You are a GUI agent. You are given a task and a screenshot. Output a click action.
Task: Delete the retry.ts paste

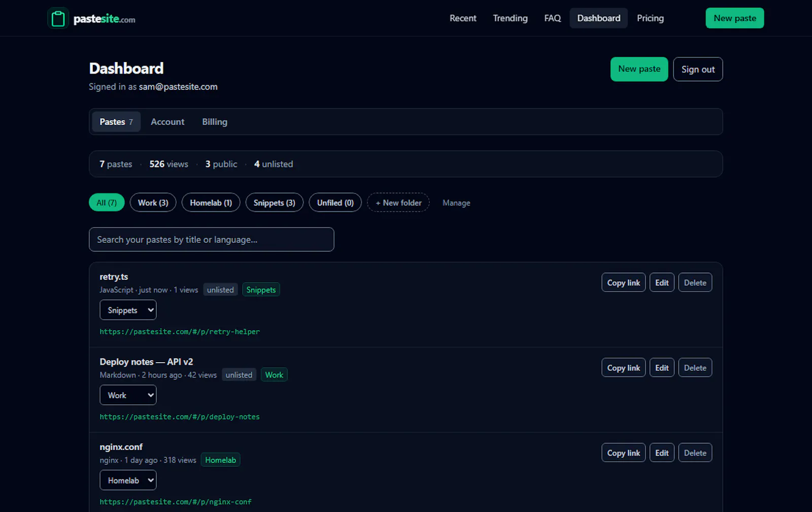(x=695, y=282)
